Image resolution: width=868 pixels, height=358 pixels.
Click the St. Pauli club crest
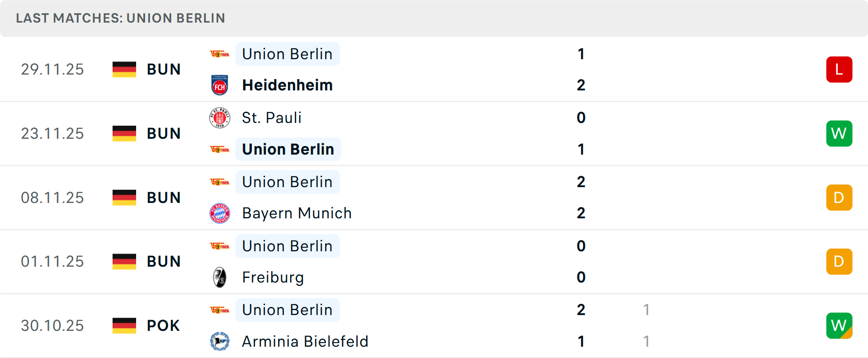pyautogui.click(x=220, y=118)
